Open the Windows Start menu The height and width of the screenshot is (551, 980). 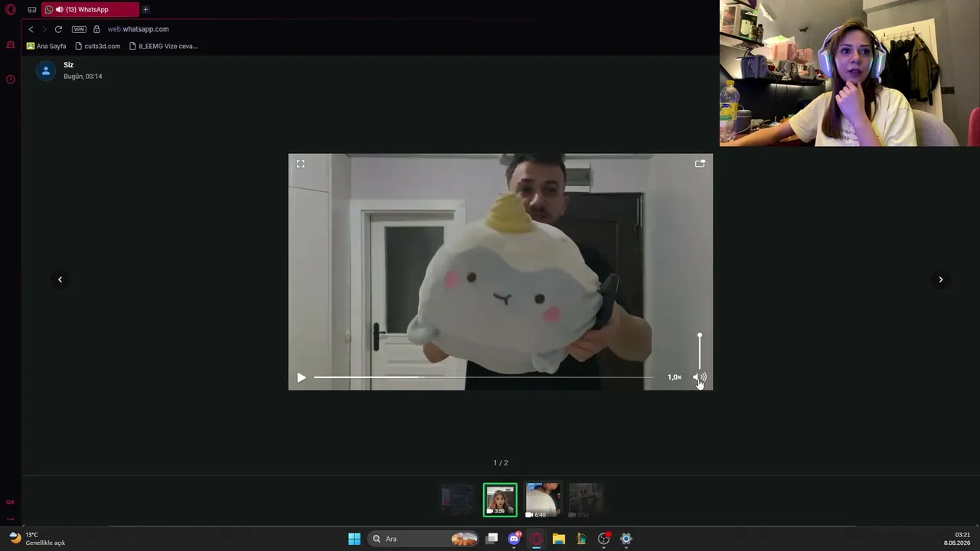[354, 539]
